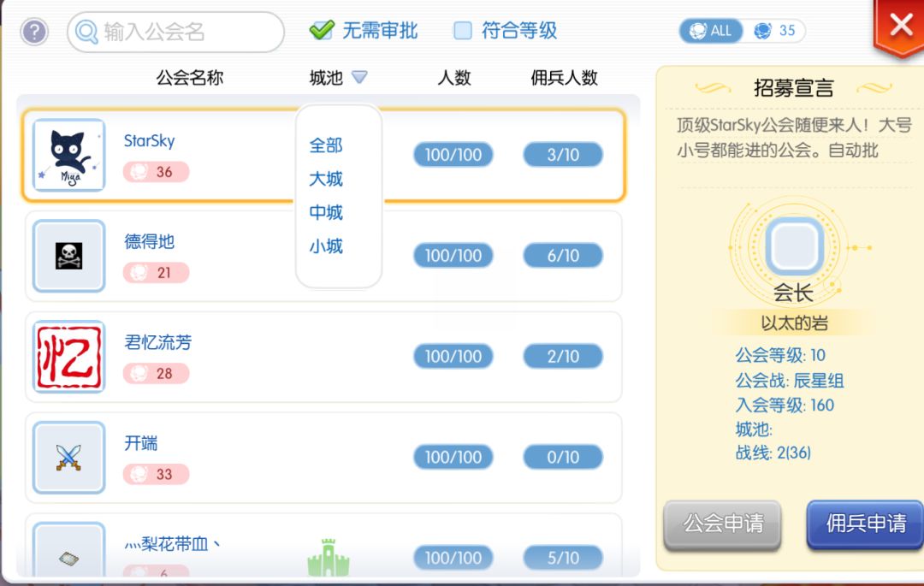Click the red 忆 seal guild emblem

pyautogui.click(x=68, y=357)
